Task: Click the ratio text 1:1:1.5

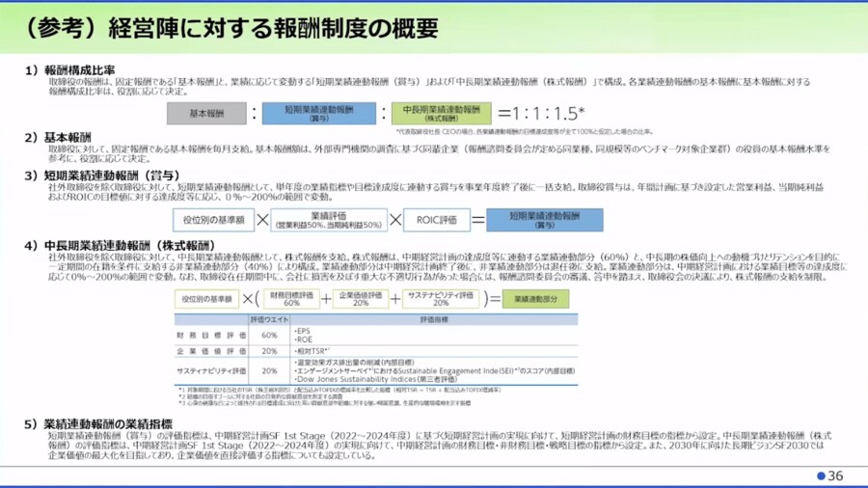Action: 542,113
